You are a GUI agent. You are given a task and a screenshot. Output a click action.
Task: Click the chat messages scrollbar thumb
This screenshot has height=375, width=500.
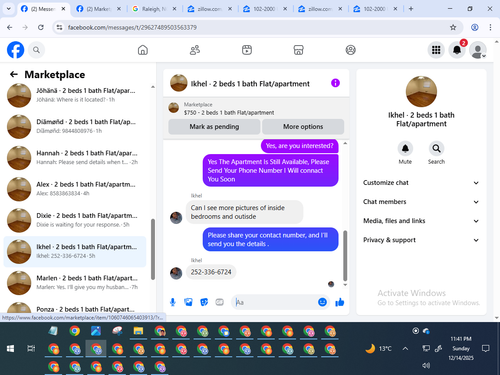point(345,256)
